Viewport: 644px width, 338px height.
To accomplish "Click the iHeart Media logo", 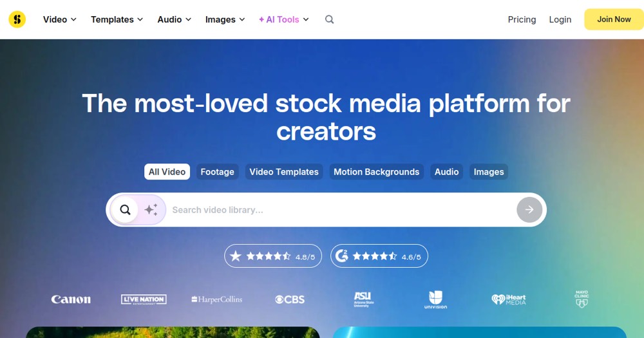I will click(x=509, y=299).
